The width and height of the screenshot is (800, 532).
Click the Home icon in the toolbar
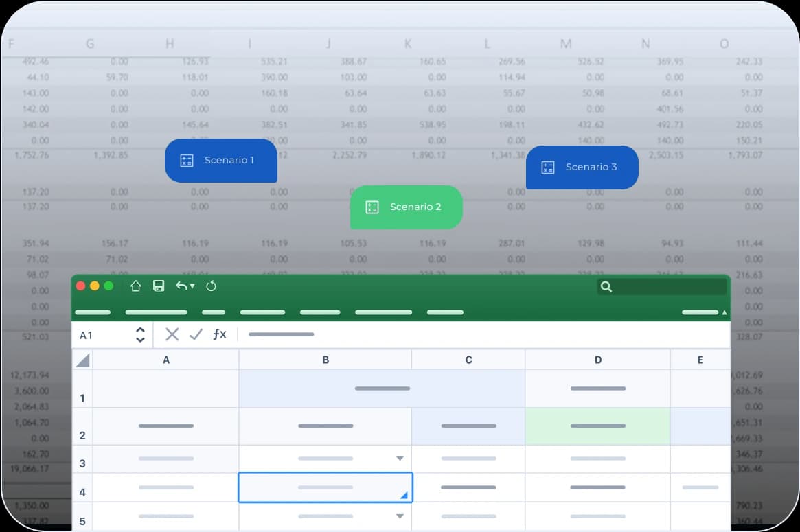[x=135, y=286]
